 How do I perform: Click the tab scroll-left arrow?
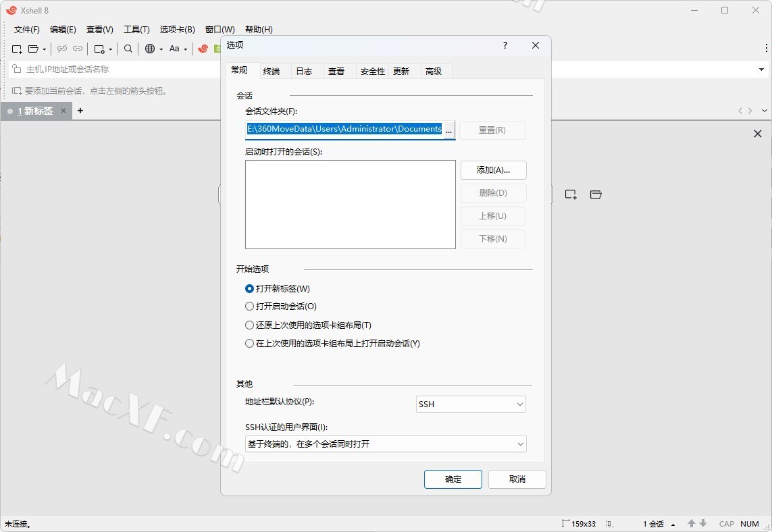coord(740,111)
